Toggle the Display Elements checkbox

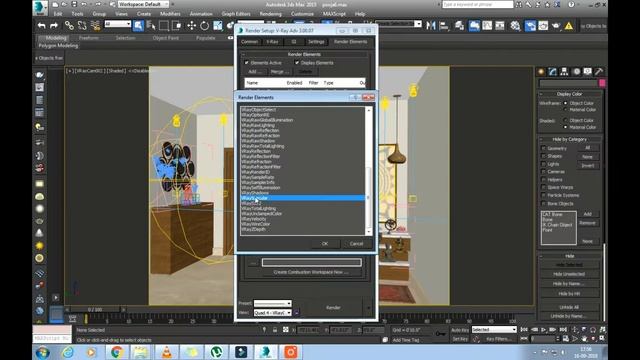click(x=297, y=63)
